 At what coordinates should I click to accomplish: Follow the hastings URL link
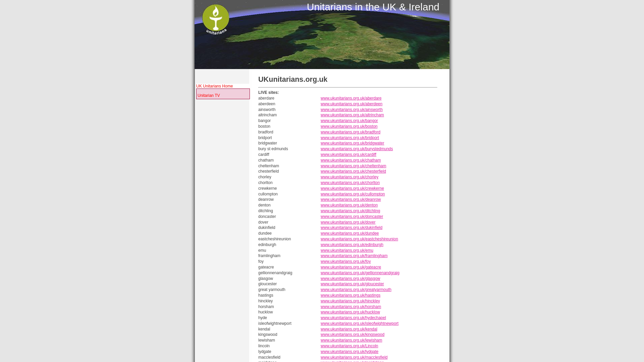[351, 295]
